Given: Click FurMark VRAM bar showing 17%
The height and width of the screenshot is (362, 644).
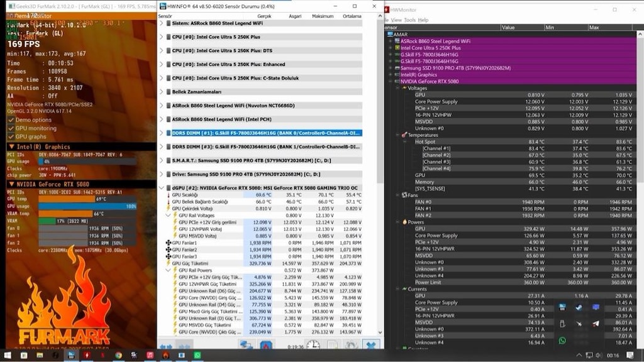Looking at the screenshot, I should coord(87,221).
